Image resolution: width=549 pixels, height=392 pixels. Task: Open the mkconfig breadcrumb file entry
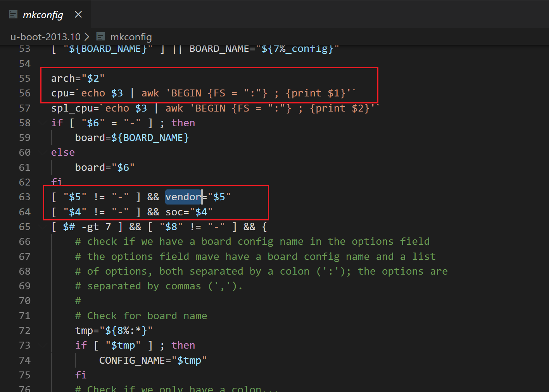(x=131, y=37)
